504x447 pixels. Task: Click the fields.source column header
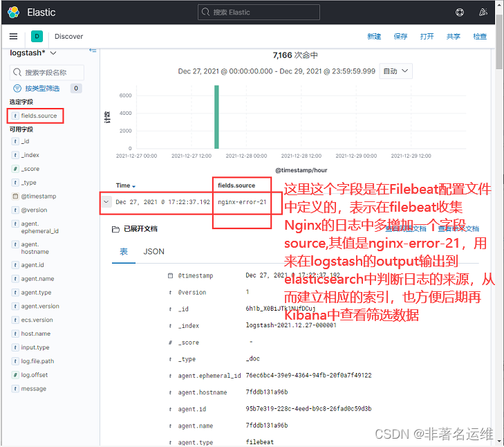click(236, 185)
